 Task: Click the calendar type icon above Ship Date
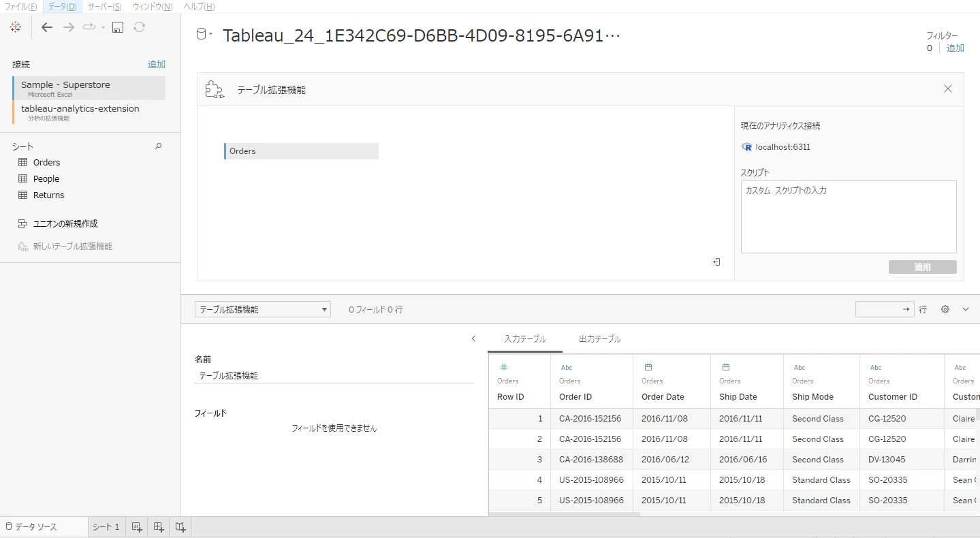(726, 367)
